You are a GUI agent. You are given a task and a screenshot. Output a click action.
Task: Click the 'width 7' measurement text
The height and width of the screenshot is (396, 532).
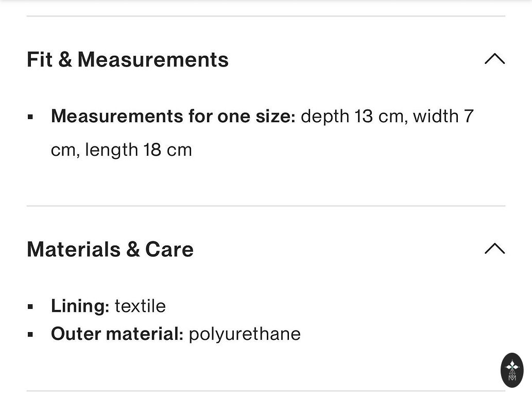click(x=443, y=116)
